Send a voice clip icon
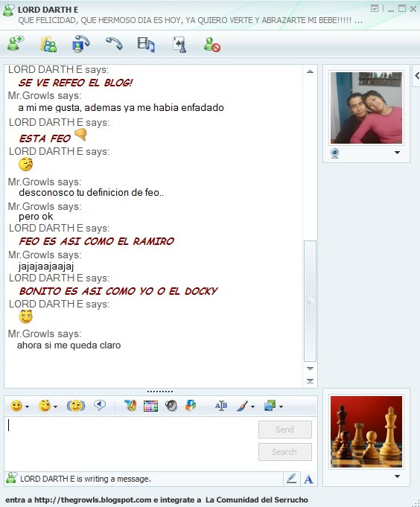Viewport: 420px width, 507px height. click(x=100, y=405)
